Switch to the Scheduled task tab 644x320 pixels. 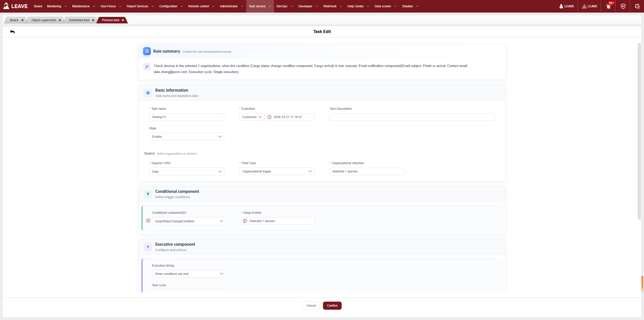click(79, 20)
